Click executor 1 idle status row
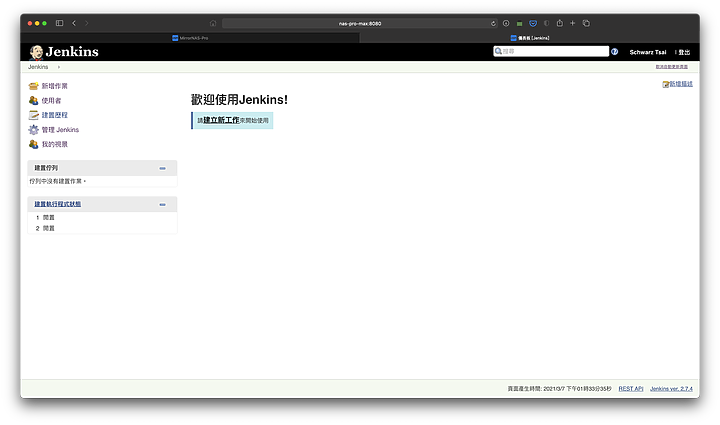Viewport: 720px width, 425px height. coord(102,218)
